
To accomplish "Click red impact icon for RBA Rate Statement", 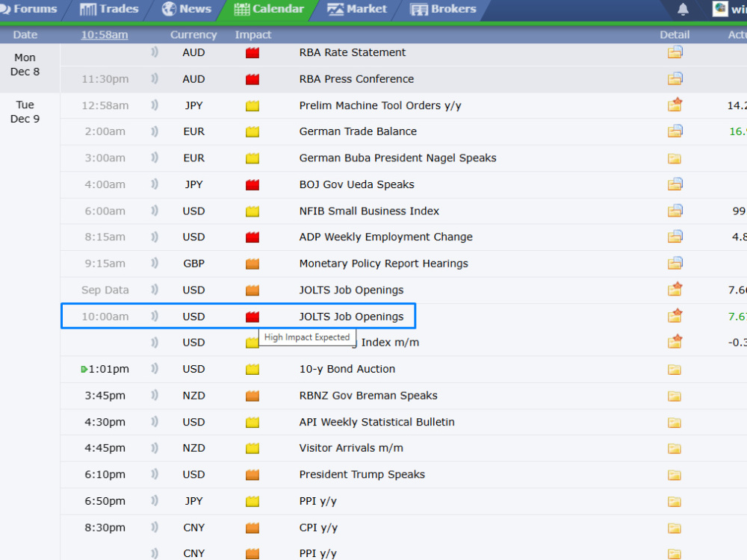I will tap(252, 52).
